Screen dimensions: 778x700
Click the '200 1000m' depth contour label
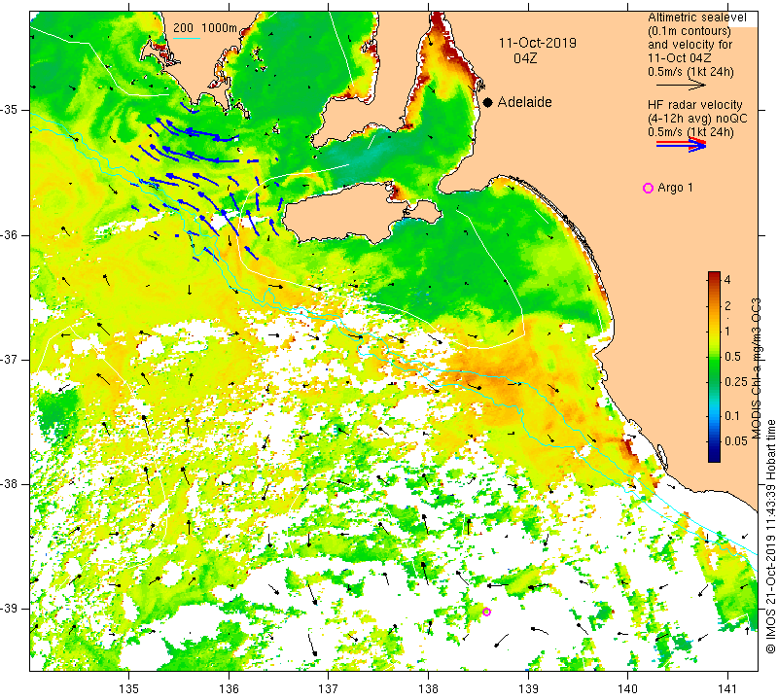click(x=205, y=28)
